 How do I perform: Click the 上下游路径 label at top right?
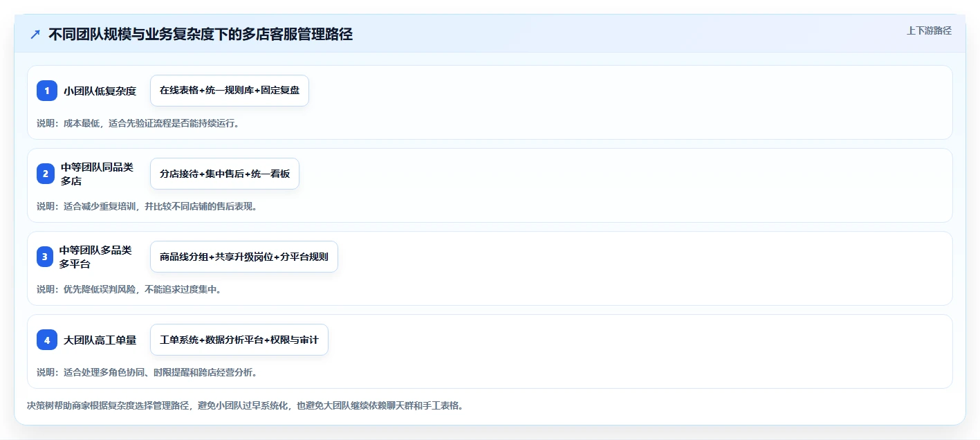[x=929, y=31]
